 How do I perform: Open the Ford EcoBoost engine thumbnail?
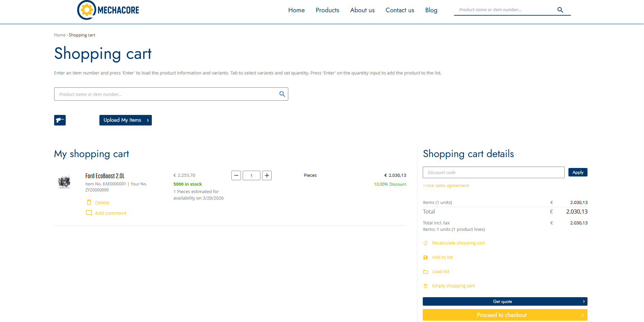coord(64,182)
